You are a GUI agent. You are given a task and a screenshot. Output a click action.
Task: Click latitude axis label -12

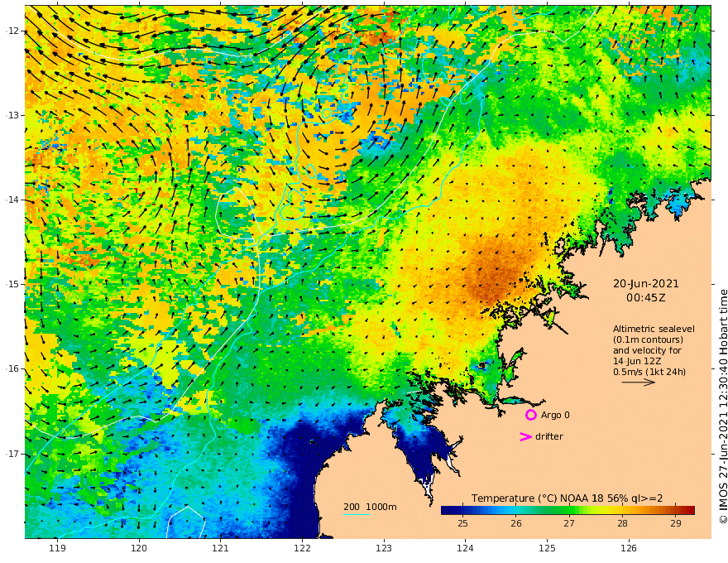(12, 31)
